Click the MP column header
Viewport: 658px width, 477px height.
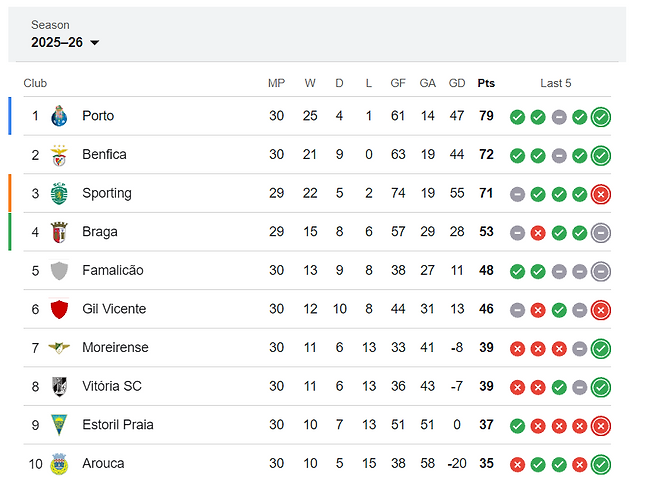coord(277,83)
